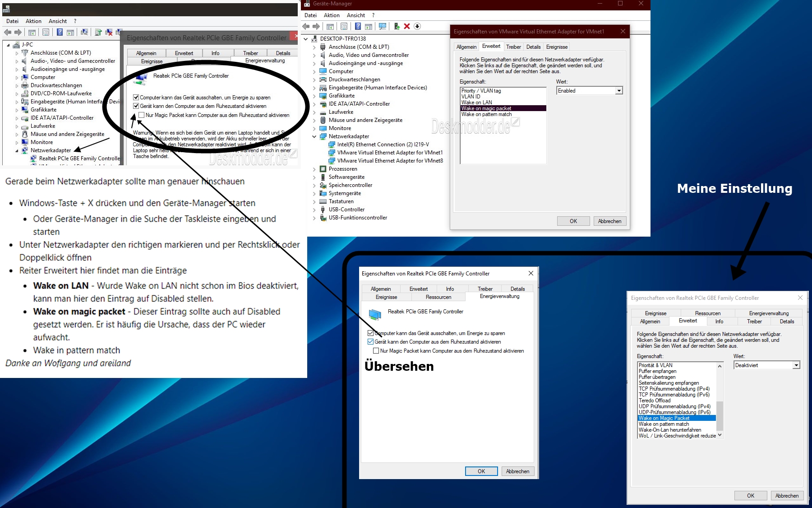812x508 pixels.
Task: Click update driver icon with green arrow
Action: coord(397,26)
